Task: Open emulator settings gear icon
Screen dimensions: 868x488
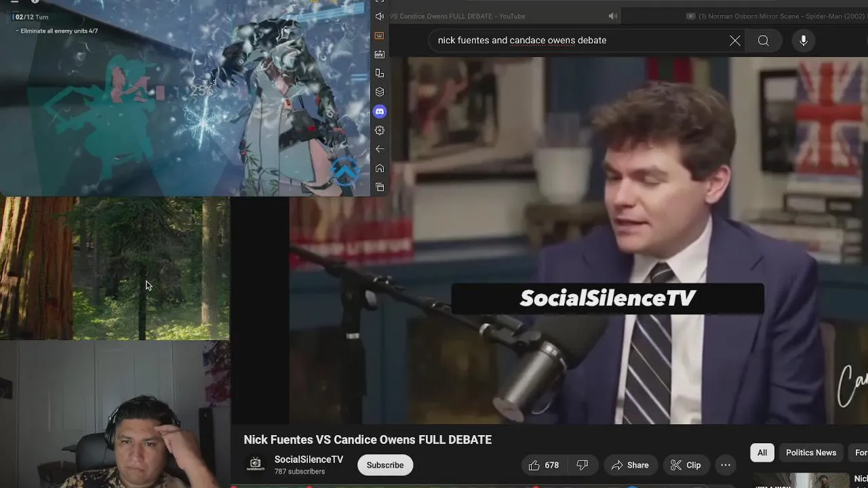Action: click(380, 130)
